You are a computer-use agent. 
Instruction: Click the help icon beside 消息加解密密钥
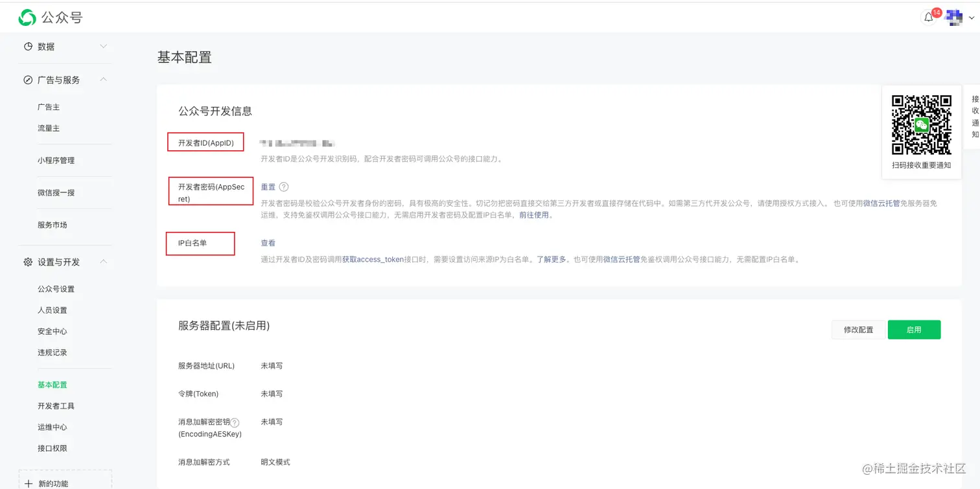click(x=235, y=422)
